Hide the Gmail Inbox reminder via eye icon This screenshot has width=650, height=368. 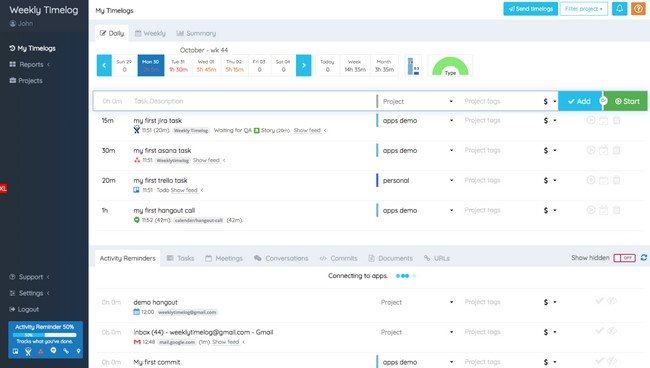[x=612, y=331]
